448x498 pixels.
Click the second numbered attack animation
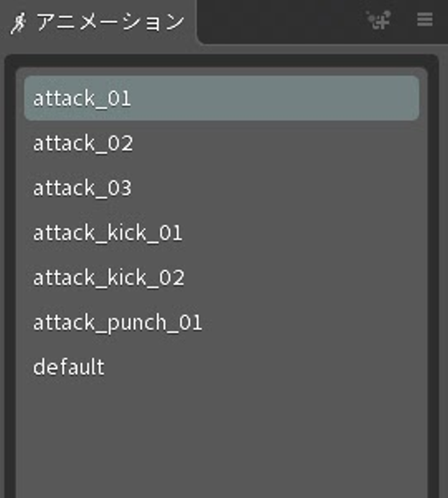pos(83,143)
